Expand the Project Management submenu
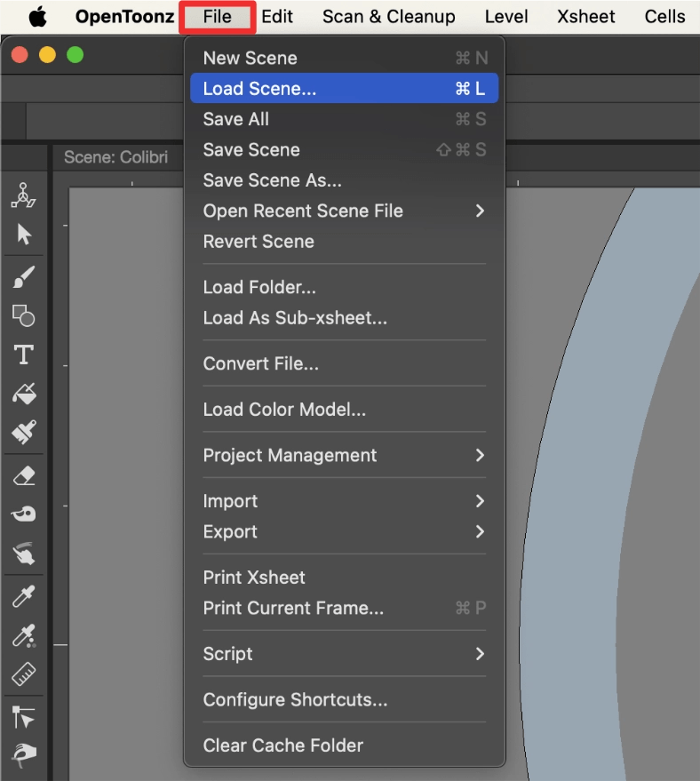Screen dimensions: 700x781 coord(344,455)
